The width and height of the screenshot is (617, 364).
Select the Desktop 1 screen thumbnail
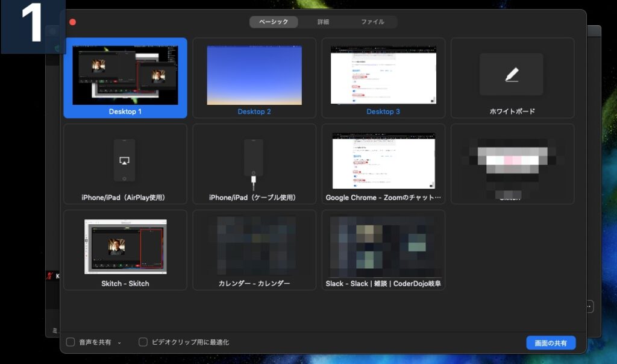125,75
